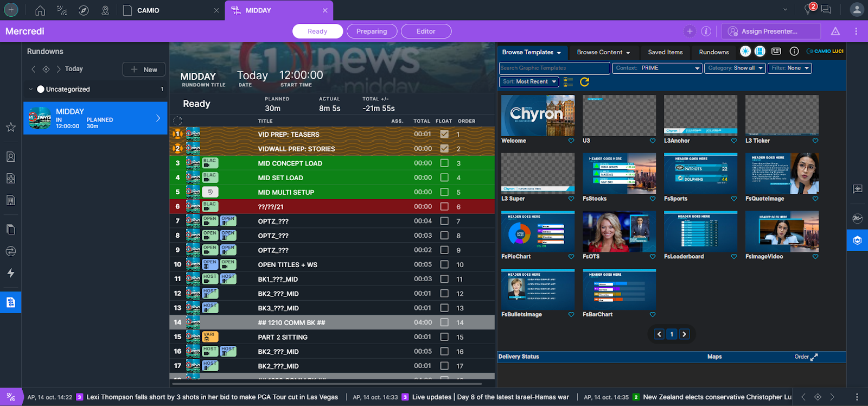Switch to the CAMIO tab
Image resolution: width=868 pixels, height=406 pixels.
pyautogui.click(x=148, y=10)
